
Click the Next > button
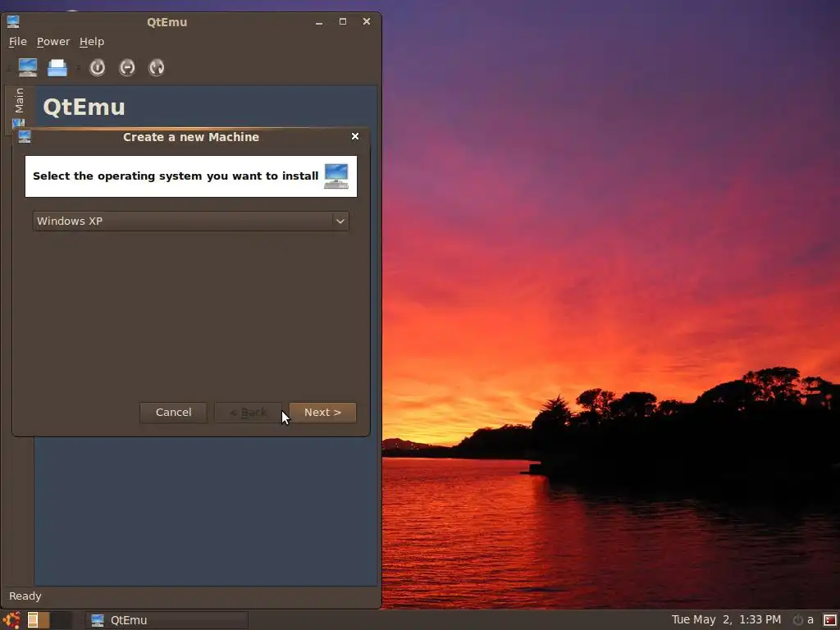pos(322,413)
